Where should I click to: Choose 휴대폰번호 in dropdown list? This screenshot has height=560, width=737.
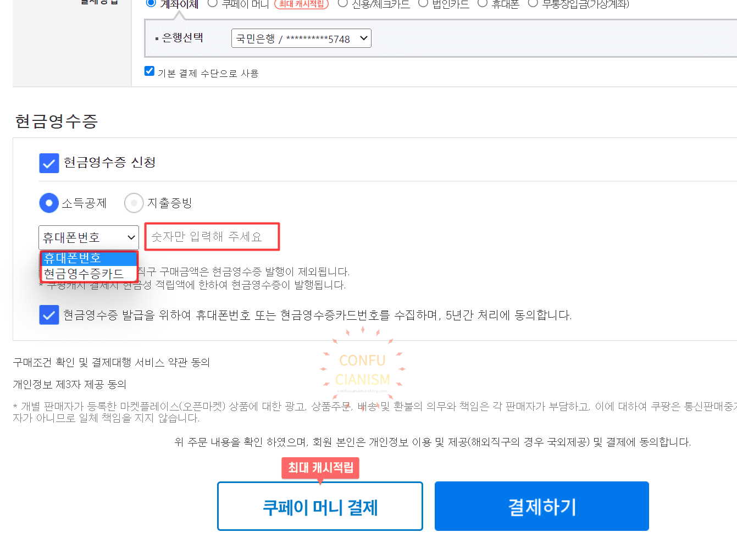[89, 258]
